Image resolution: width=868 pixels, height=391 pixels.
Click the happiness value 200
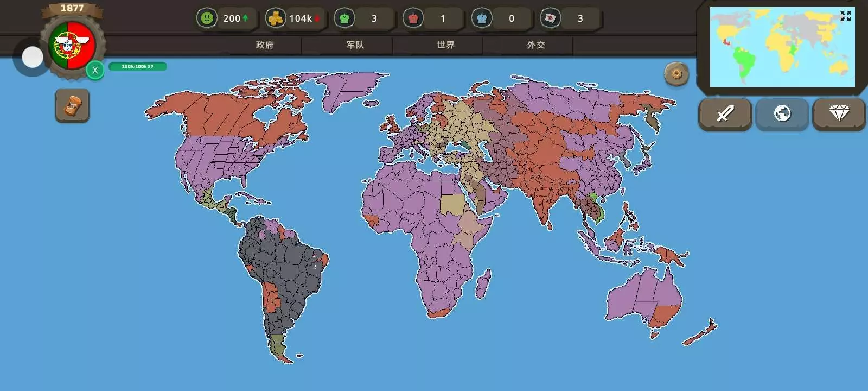[x=232, y=18]
